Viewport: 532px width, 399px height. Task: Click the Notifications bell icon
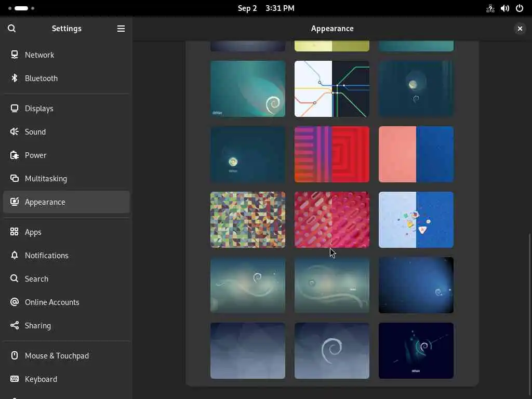[x=14, y=255]
